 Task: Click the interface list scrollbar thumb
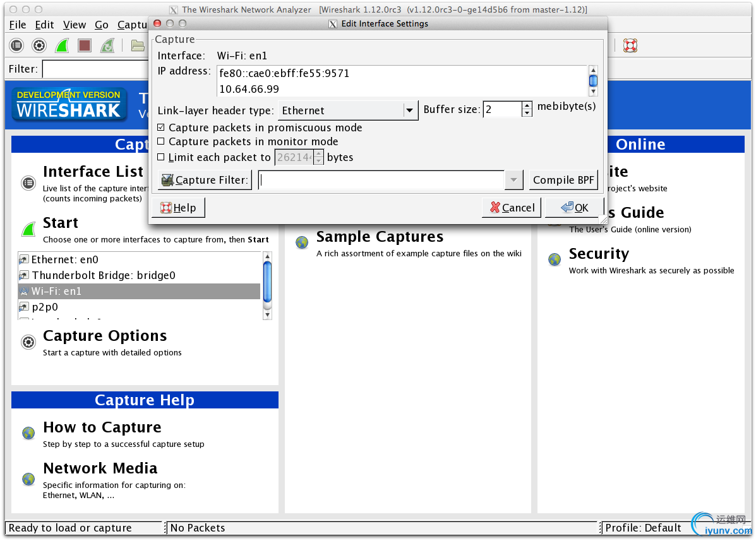coord(268,282)
